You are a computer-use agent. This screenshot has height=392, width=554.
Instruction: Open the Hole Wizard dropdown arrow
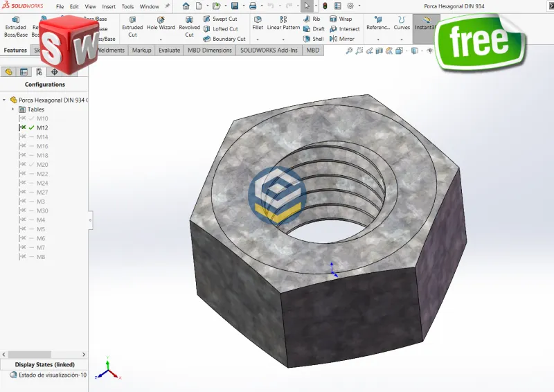click(161, 39)
